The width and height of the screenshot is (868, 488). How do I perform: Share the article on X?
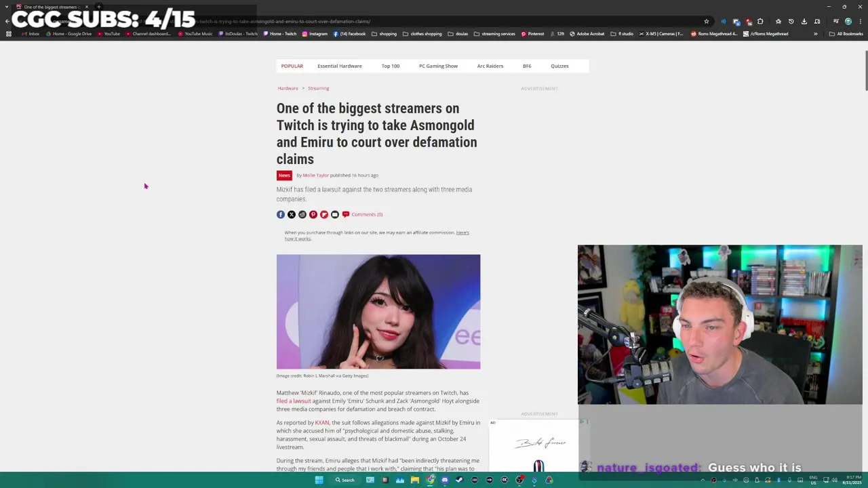click(292, 214)
